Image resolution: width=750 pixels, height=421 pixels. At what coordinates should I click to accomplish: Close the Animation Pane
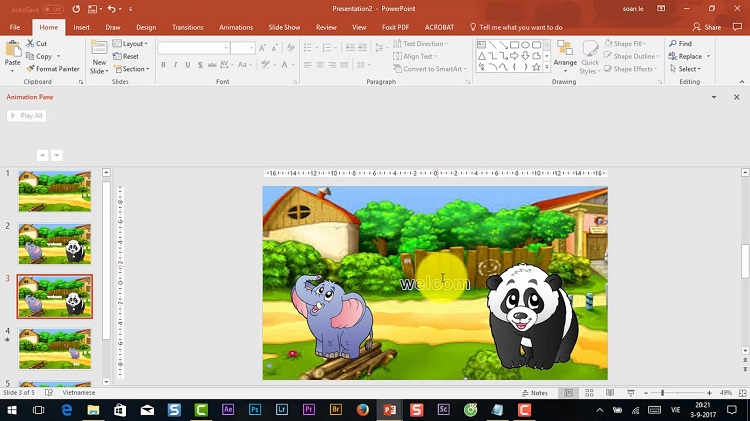[x=737, y=97]
